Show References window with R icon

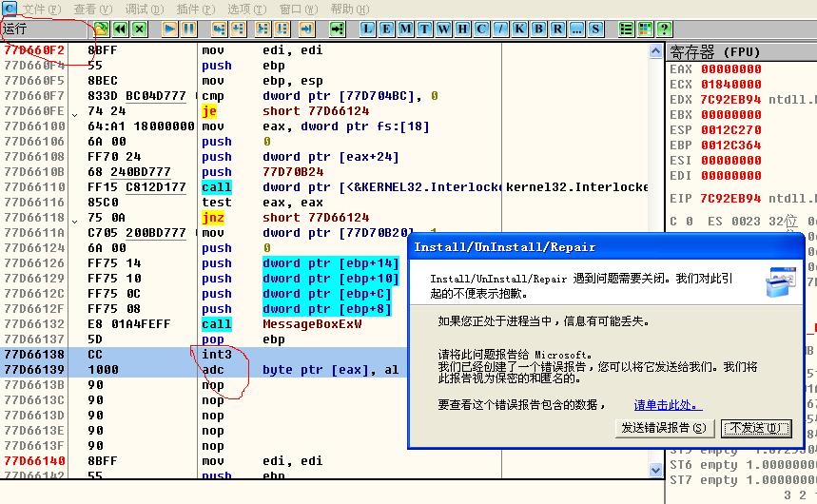pos(557,29)
